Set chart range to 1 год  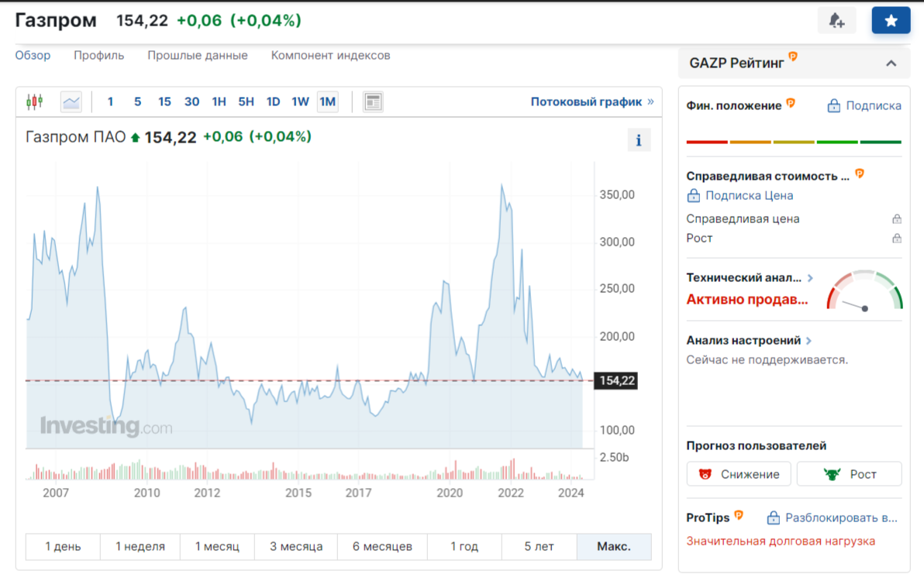pyautogui.click(x=464, y=547)
